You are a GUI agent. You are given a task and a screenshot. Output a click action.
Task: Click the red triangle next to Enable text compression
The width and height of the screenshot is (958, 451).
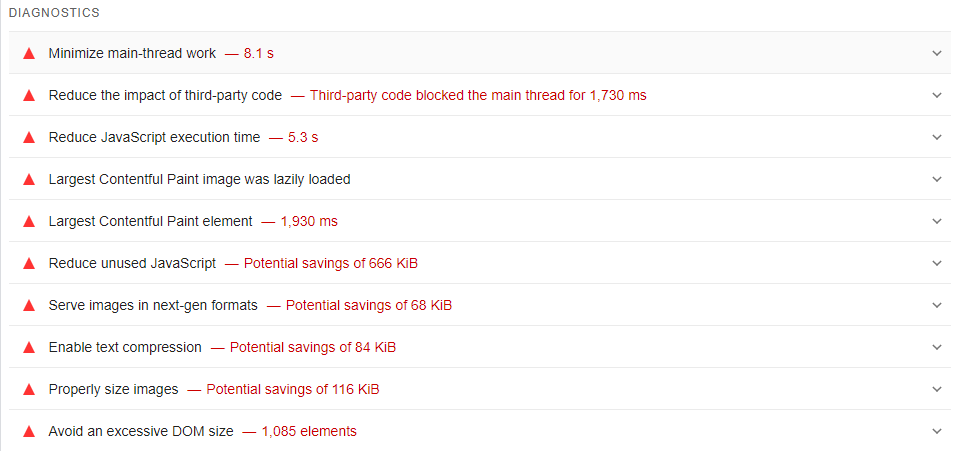[x=29, y=347]
